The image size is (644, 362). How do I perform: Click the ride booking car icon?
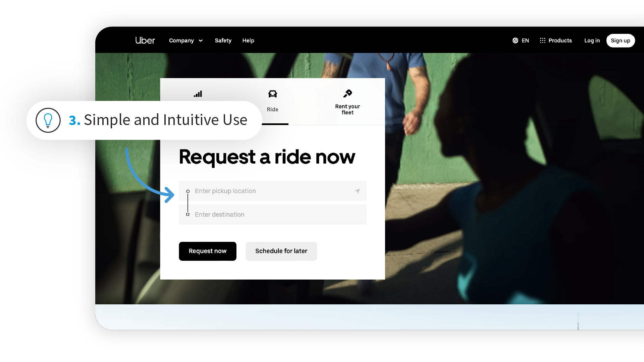point(272,94)
